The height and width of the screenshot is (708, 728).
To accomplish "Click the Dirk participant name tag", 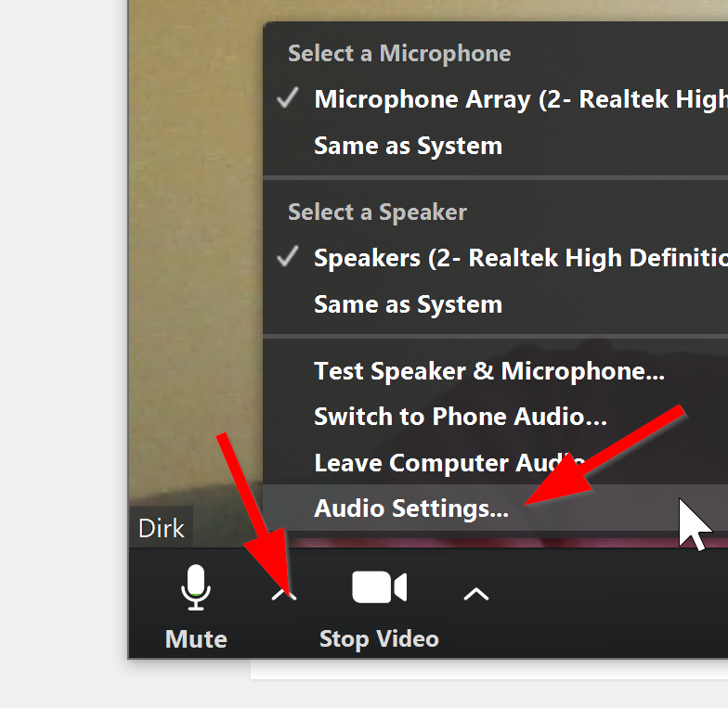I will point(161,528).
